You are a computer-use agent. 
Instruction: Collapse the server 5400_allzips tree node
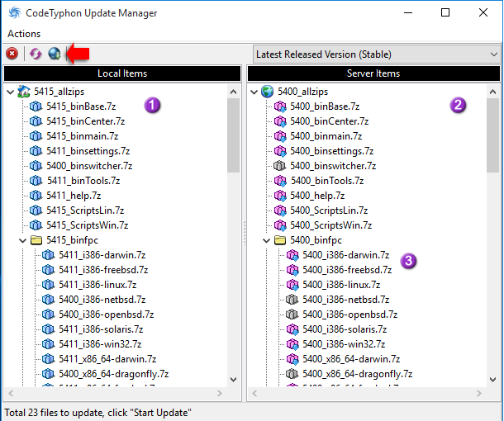coord(254,92)
